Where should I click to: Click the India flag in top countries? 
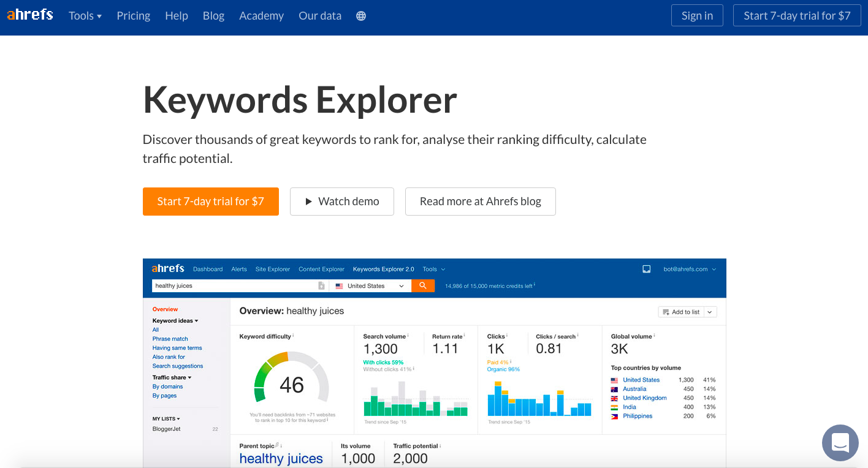(615, 407)
